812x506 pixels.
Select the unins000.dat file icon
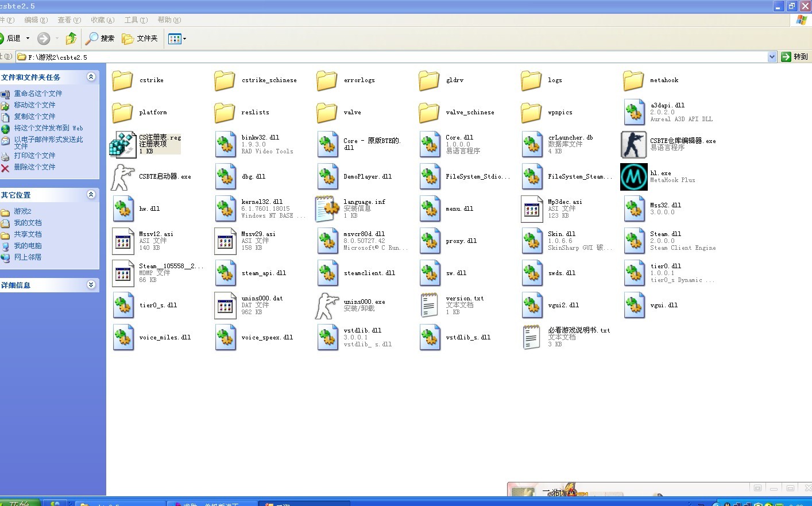coord(225,306)
